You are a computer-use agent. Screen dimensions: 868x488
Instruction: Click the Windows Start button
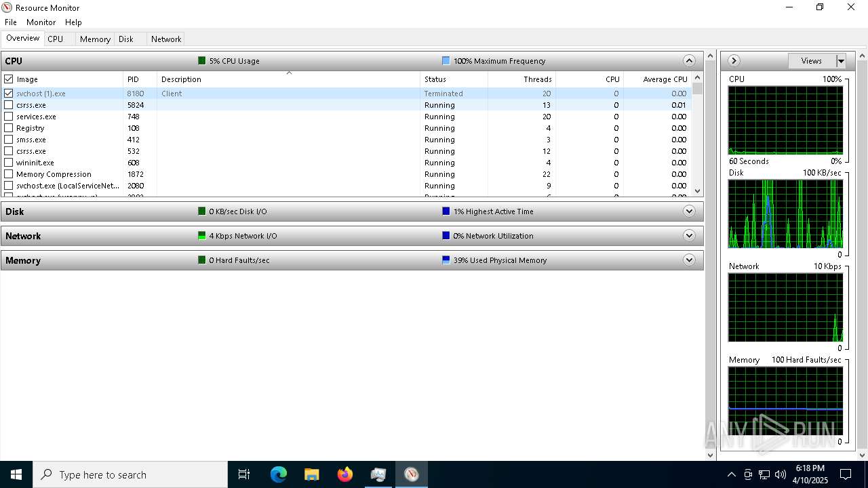pyautogui.click(x=16, y=474)
